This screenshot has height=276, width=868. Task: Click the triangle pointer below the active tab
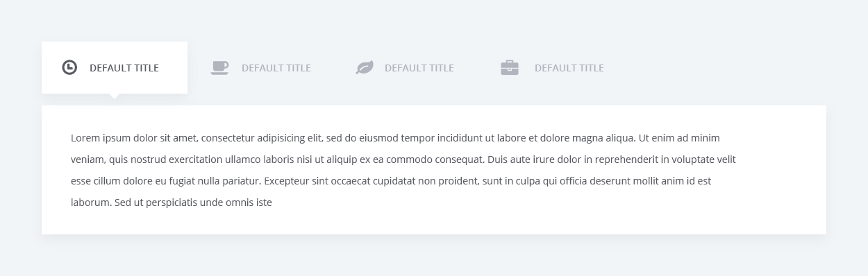point(115,96)
